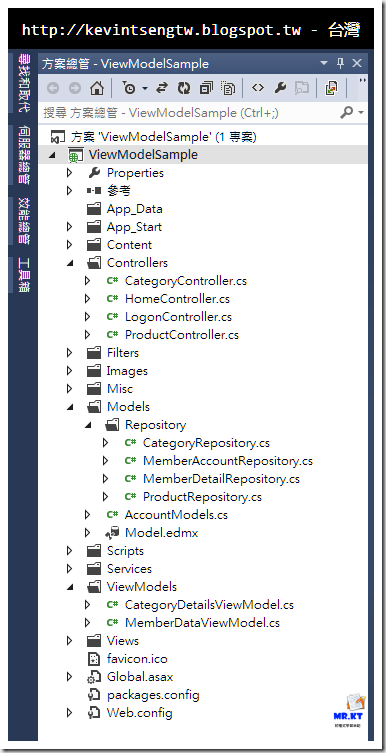Click the Back navigation arrow in toolbar
386x753 pixels.
(53, 88)
